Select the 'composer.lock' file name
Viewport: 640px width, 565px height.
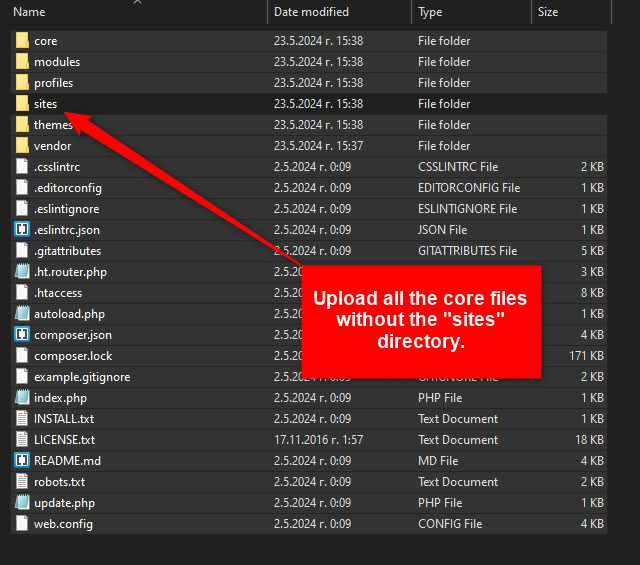[x=73, y=356]
